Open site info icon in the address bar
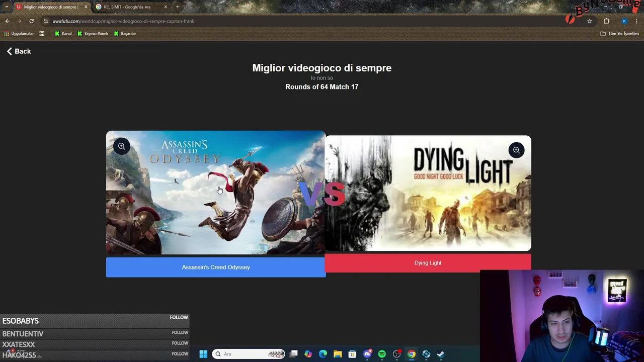Screen dimensions: 644x362 pyautogui.click(x=46, y=21)
